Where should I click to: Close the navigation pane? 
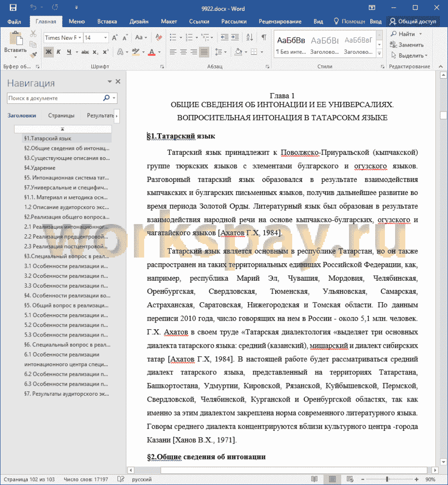(118, 81)
